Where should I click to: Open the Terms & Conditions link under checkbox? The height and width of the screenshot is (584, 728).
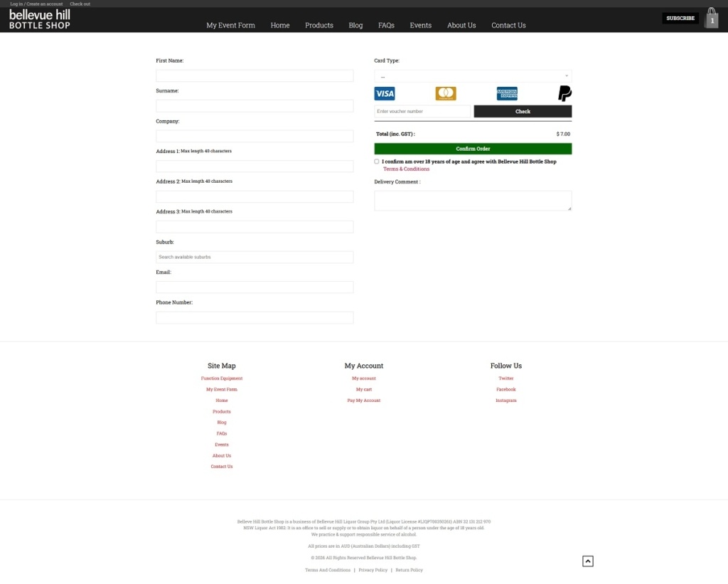click(x=406, y=169)
